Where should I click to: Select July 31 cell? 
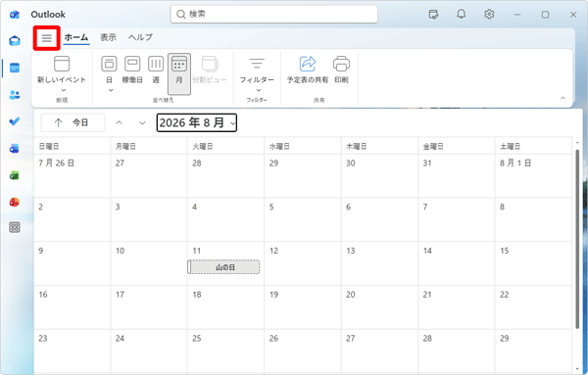coord(457,175)
